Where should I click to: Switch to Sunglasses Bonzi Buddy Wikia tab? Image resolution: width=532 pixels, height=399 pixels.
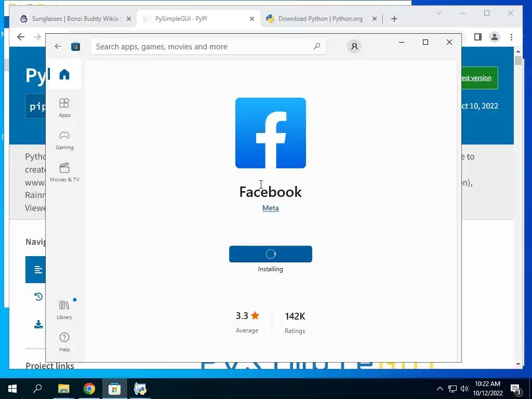(x=75, y=19)
